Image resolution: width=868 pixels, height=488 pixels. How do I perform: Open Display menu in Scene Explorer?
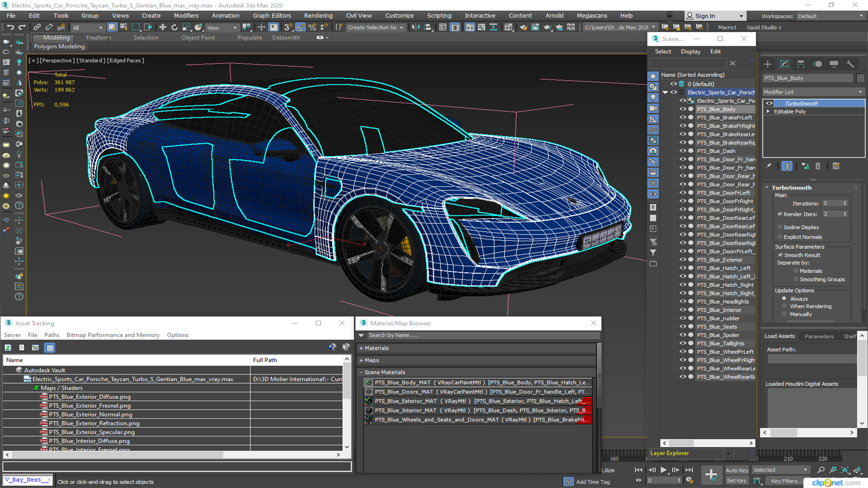691,52
